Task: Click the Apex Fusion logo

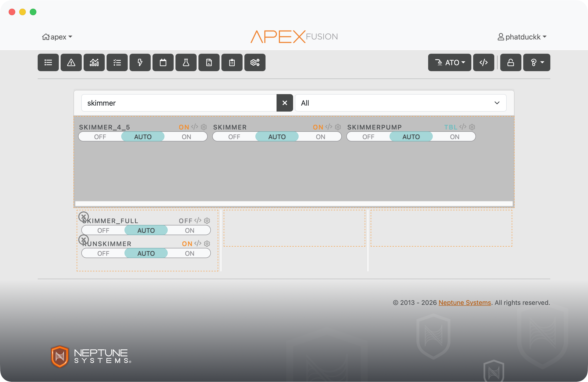Action: coord(294,37)
